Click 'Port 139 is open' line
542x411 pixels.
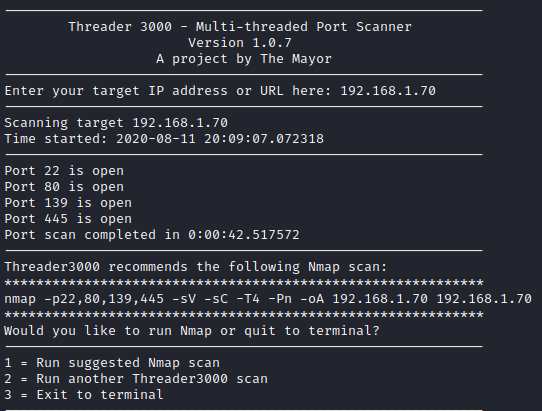(68, 203)
